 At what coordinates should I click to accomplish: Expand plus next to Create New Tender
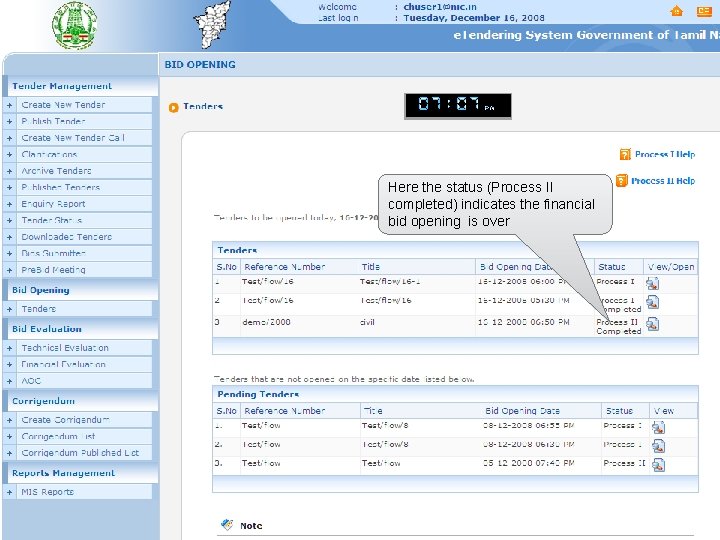coord(9,105)
